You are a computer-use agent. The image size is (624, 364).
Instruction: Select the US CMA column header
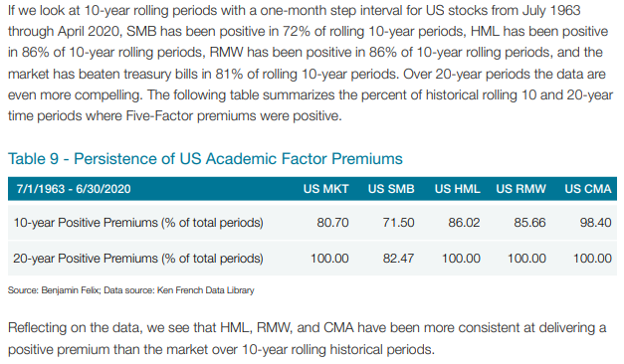588,189
